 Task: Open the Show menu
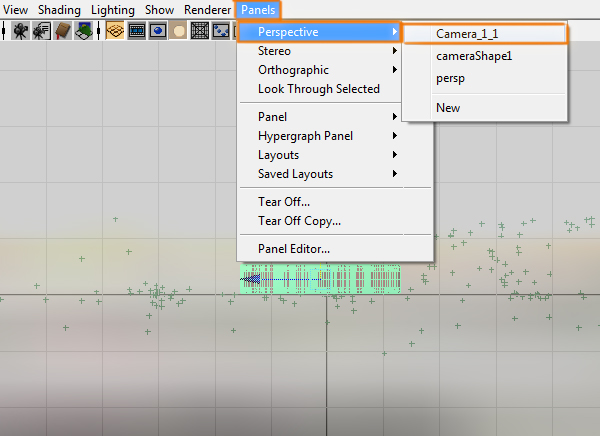pos(160,10)
